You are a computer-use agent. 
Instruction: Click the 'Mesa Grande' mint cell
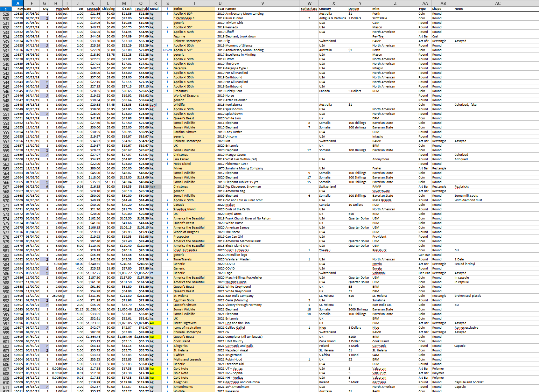coord(395,200)
